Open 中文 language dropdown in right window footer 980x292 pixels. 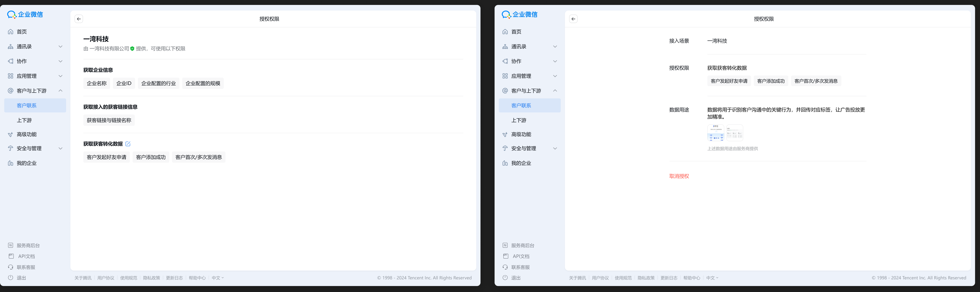[712, 278]
